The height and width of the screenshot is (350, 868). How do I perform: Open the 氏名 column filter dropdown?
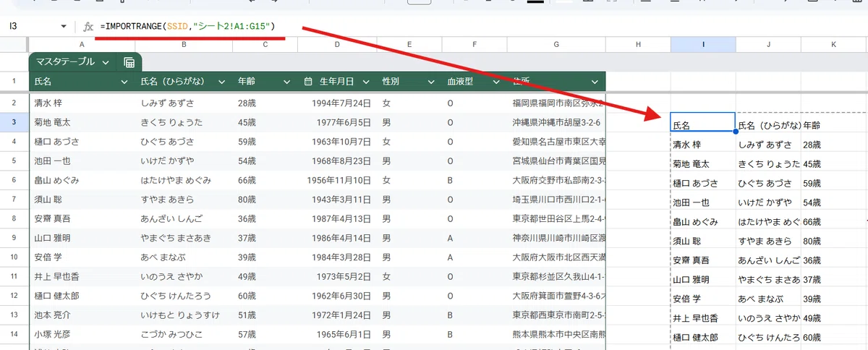[x=124, y=82]
